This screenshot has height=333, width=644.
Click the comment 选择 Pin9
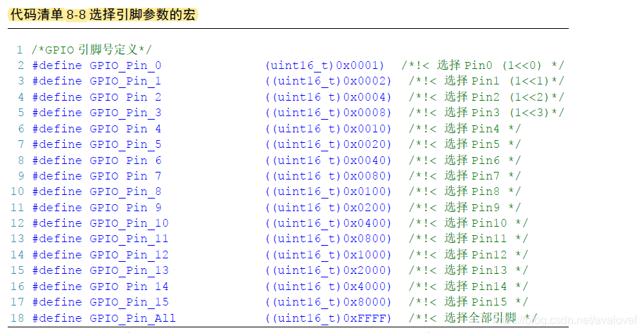[x=472, y=208]
